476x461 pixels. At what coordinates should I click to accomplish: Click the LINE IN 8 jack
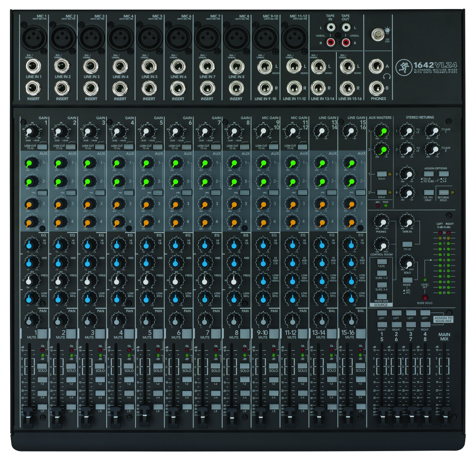click(x=236, y=67)
